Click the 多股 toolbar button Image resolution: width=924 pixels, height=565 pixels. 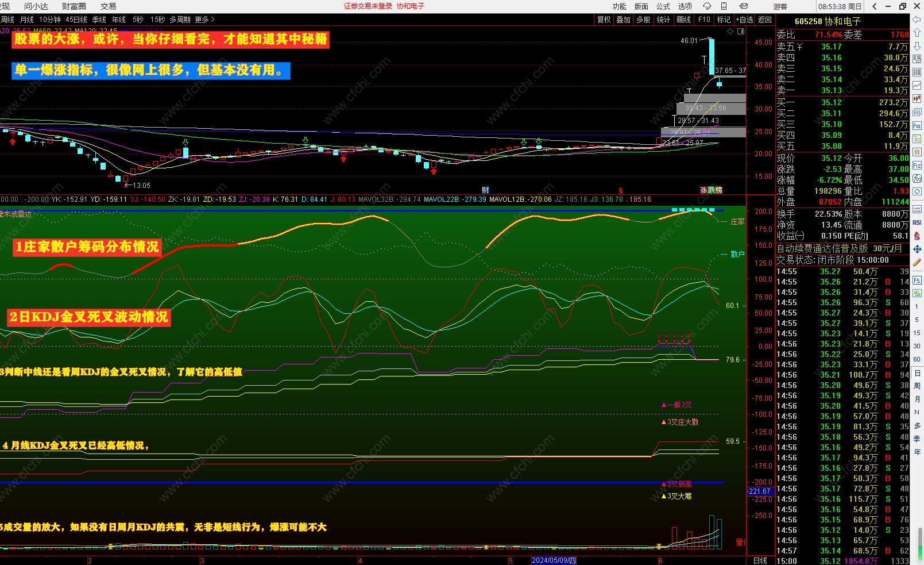click(644, 20)
